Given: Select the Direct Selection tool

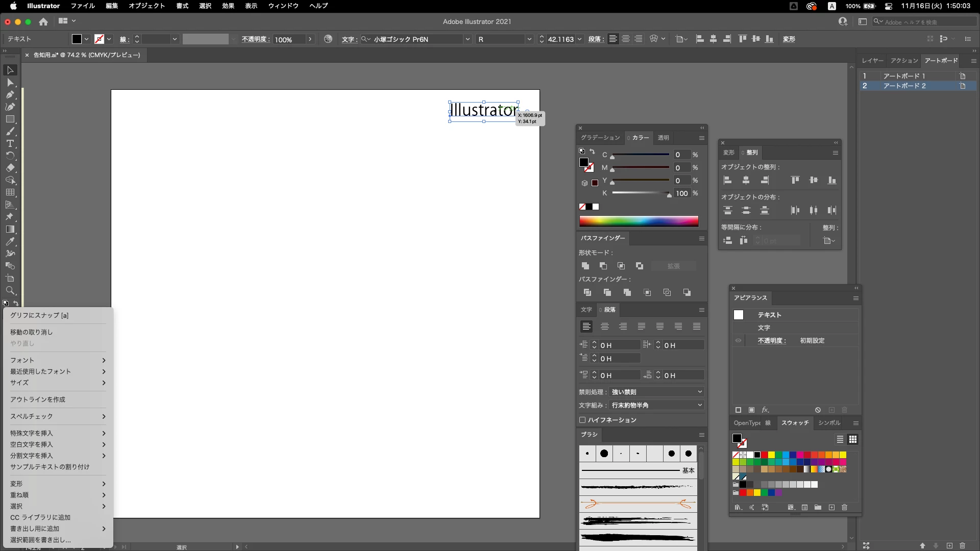Looking at the screenshot, I should [x=10, y=83].
